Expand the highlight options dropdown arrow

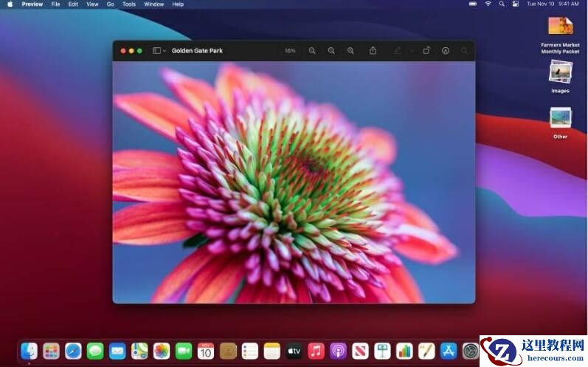tap(412, 51)
